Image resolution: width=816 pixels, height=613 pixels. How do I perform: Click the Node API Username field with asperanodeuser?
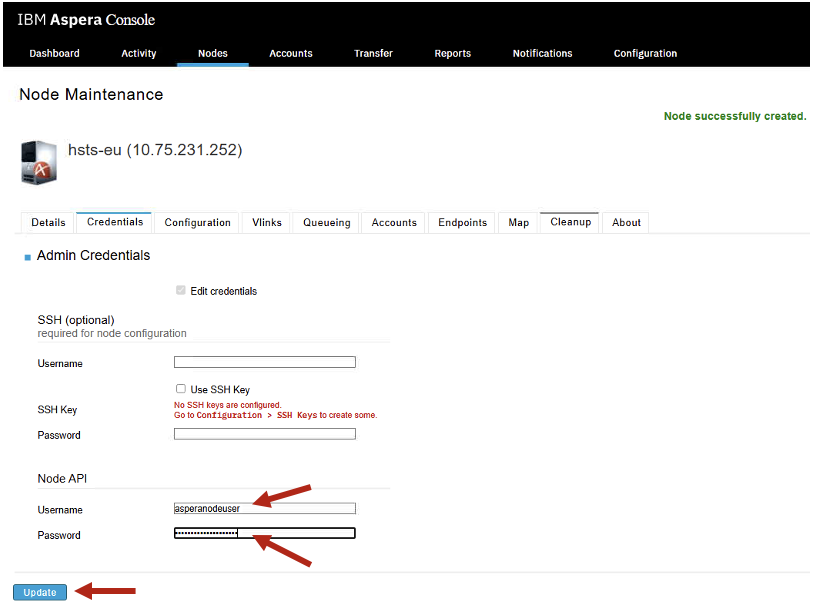pos(265,508)
